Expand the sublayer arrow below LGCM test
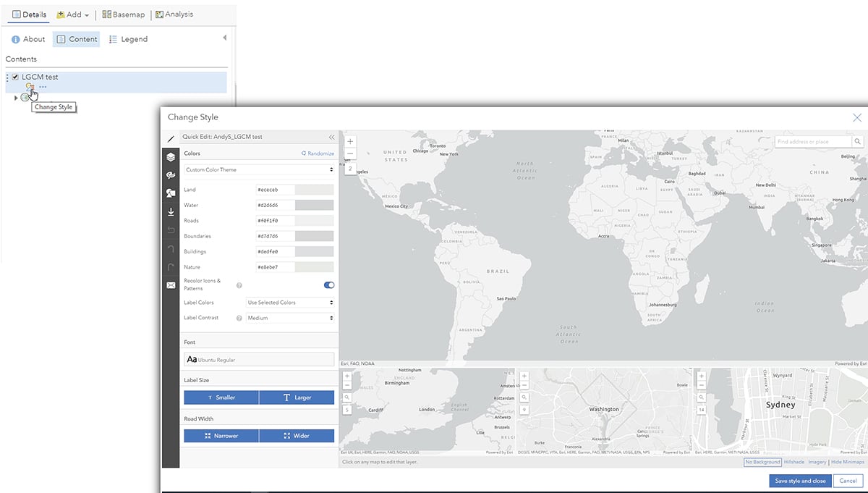The height and width of the screenshot is (493, 868). 16,98
